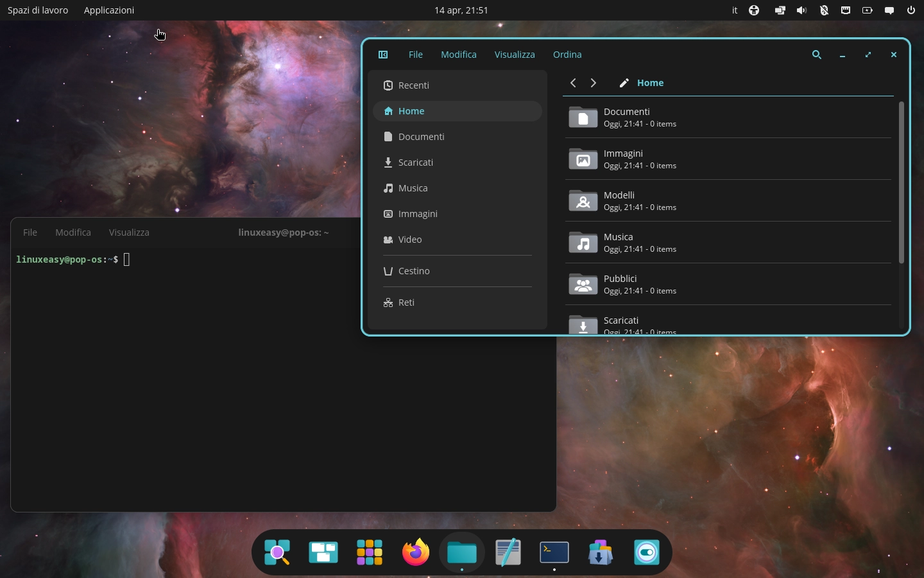This screenshot has width=924, height=578.
Task: Mute the system volume
Action: pyautogui.click(x=801, y=10)
